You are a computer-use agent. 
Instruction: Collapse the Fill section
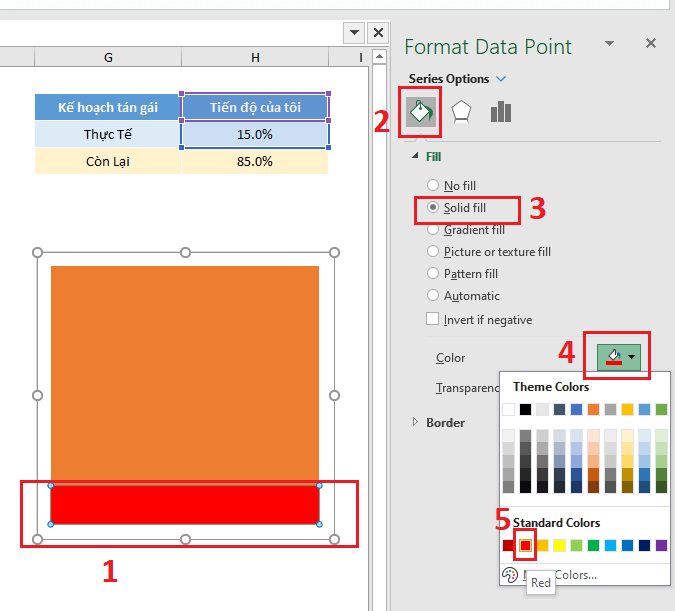(x=415, y=156)
